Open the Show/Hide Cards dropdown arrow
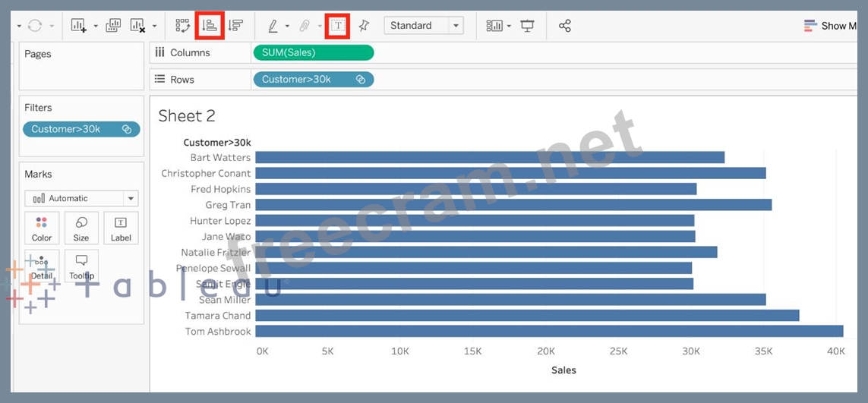868x403 pixels. point(509,26)
